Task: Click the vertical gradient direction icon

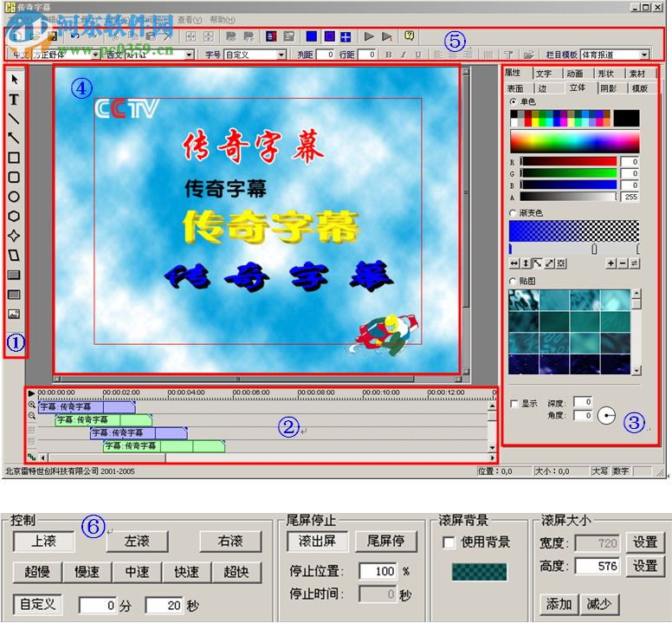Action: pyautogui.click(x=526, y=263)
